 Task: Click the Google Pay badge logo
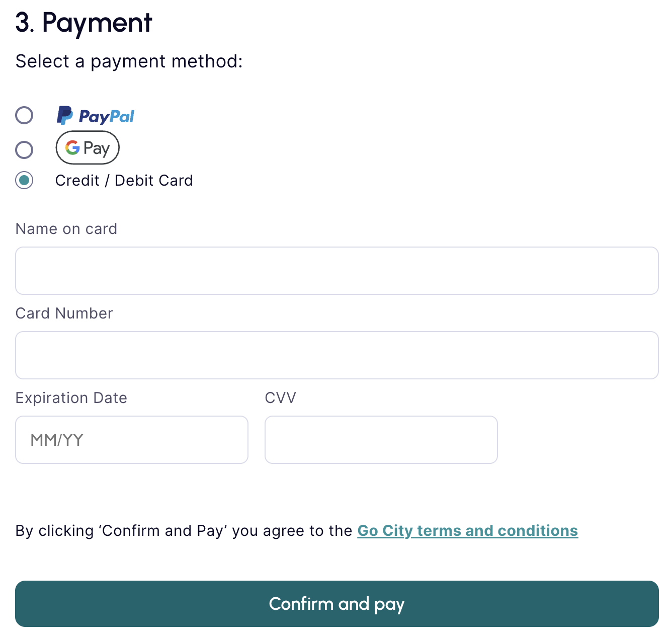(x=88, y=148)
